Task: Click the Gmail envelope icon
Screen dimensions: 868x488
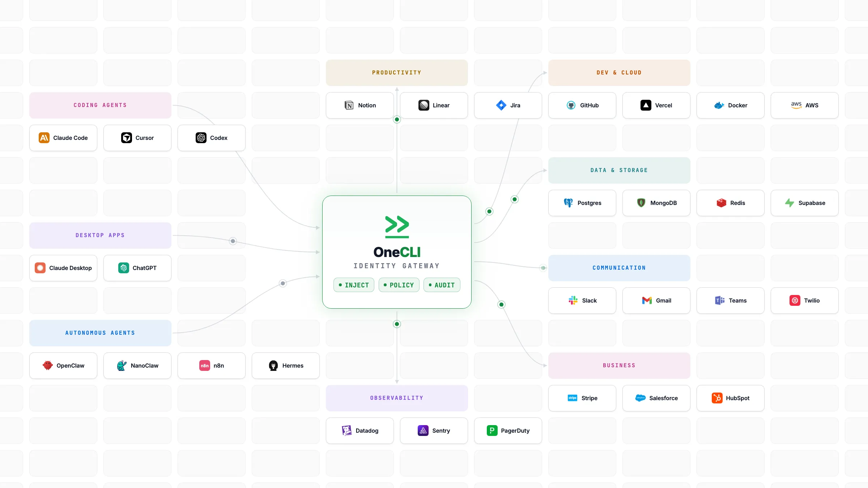Action: click(x=647, y=300)
